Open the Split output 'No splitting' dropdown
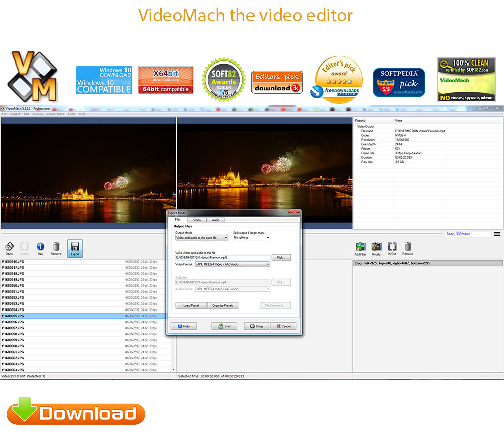 (251, 238)
